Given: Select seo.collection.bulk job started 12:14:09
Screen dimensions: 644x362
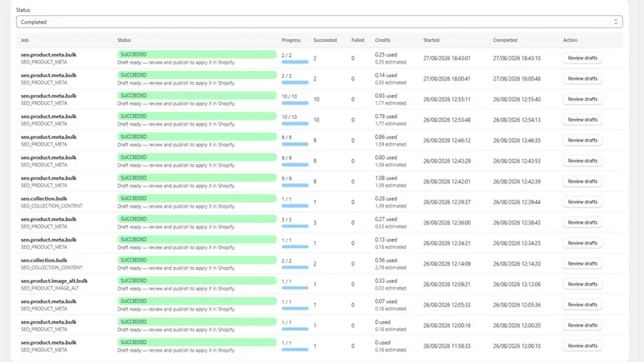Looking at the screenshot, I should click(44, 260).
